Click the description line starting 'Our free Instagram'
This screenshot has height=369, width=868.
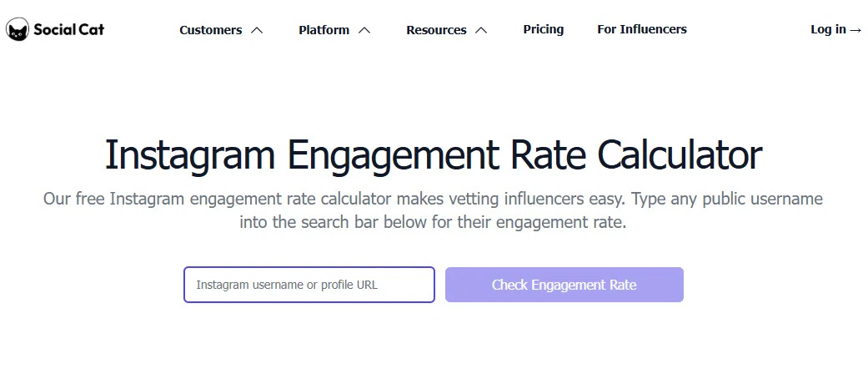[433, 199]
